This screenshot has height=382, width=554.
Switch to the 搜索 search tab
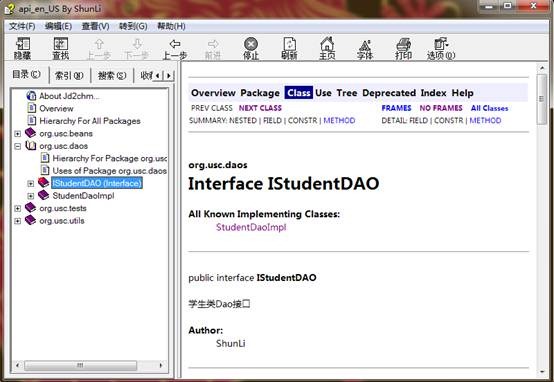tap(112, 75)
